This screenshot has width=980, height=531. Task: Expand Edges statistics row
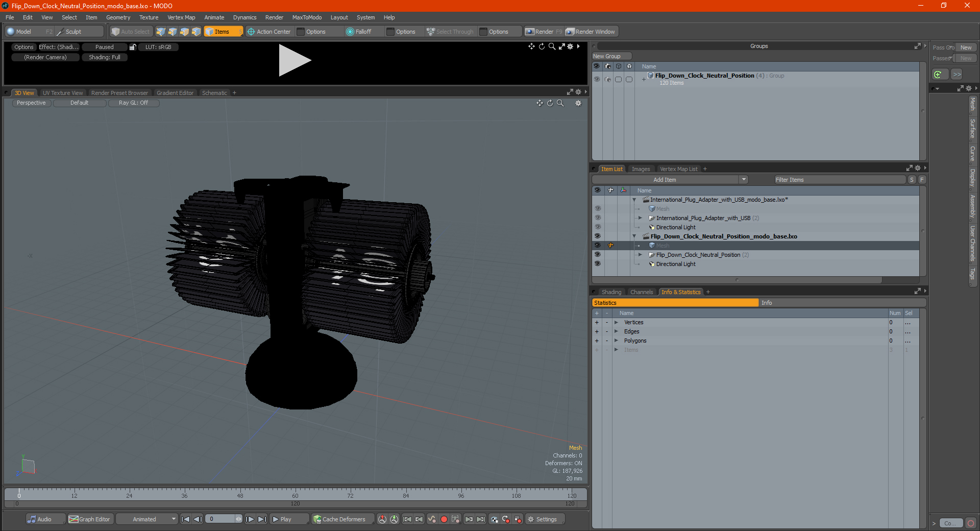click(x=616, y=331)
